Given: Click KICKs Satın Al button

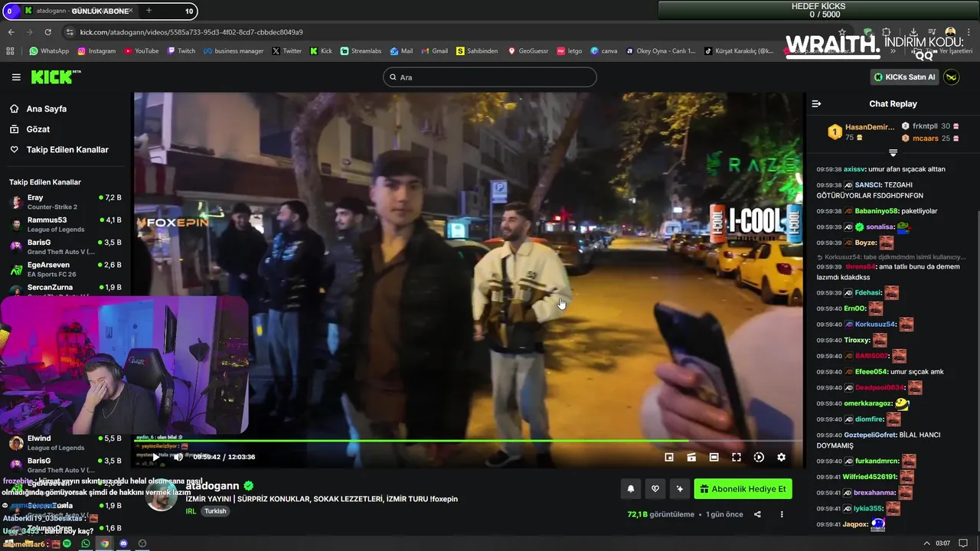Looking at the screenshot, I should coord(904,77).
